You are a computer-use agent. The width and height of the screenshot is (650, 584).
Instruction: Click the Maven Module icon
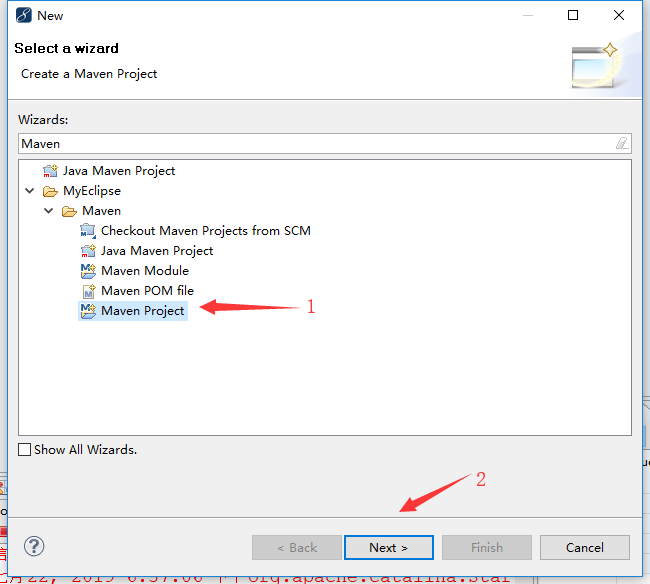pos(88,271)
